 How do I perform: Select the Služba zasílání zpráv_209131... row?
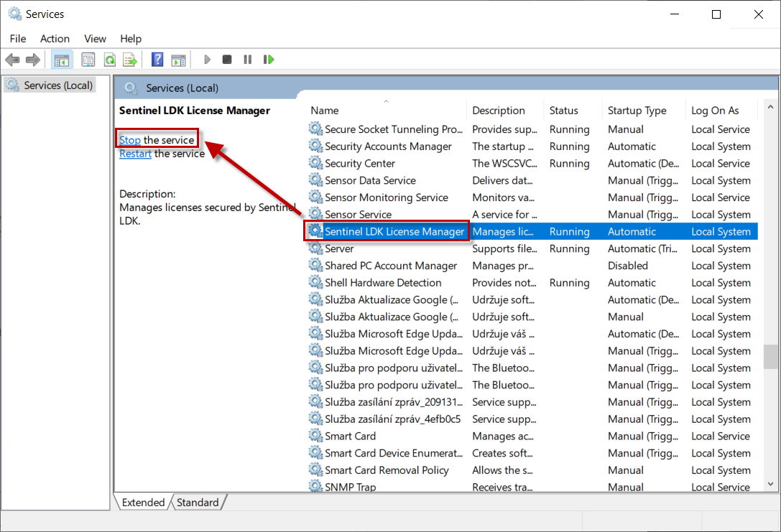532,401
